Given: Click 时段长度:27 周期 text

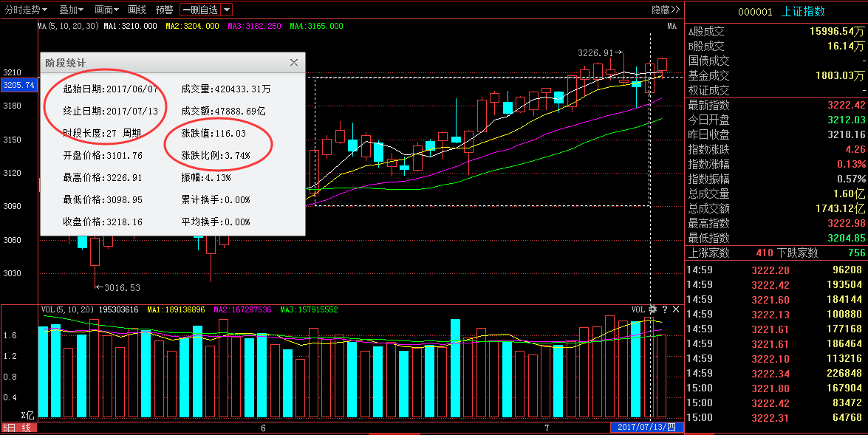Looking at the screenshot, I should point(102,133).
